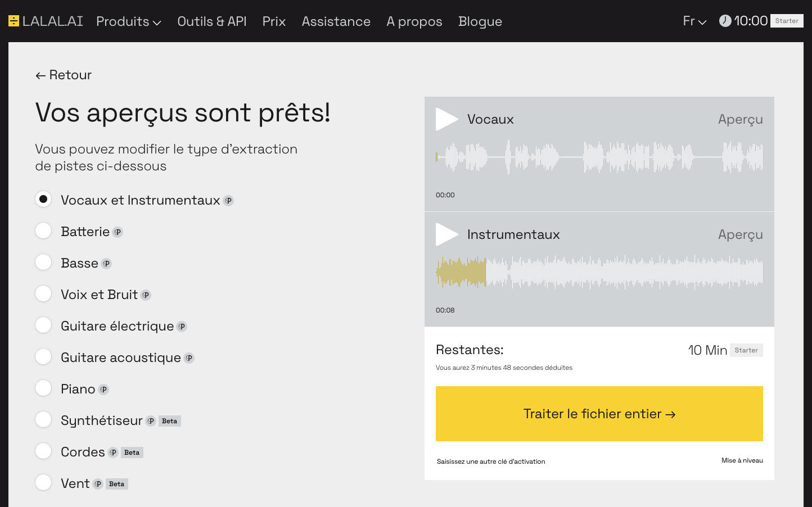This screenshot has height=507, width=812.
Task: Click the Mise à niveau link
Action: 742,460
